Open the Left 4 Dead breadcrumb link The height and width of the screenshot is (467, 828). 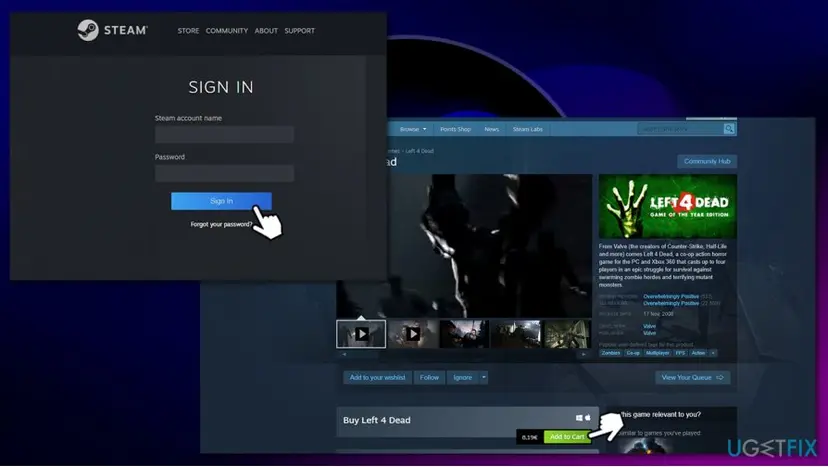[x=419, y=151]
